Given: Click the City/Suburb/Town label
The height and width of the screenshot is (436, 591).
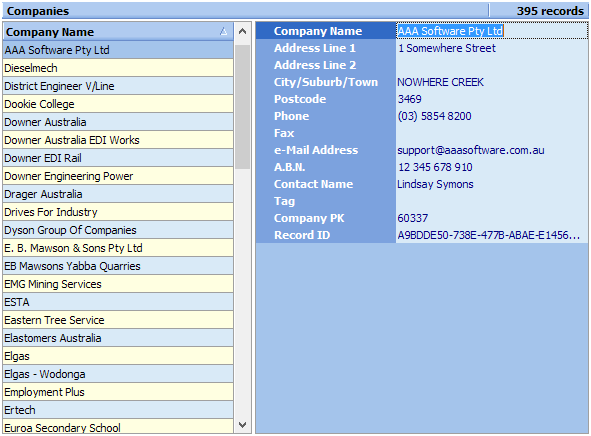Looking at the screenshot, I should (326, 82).
